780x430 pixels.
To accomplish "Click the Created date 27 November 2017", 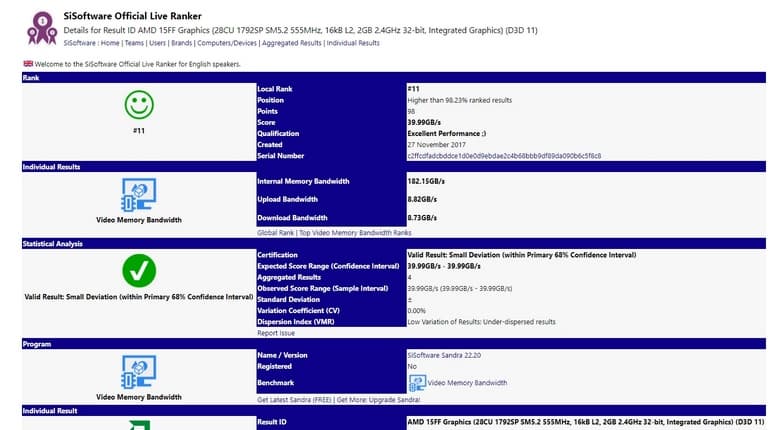I will click(x=437, y=145).
